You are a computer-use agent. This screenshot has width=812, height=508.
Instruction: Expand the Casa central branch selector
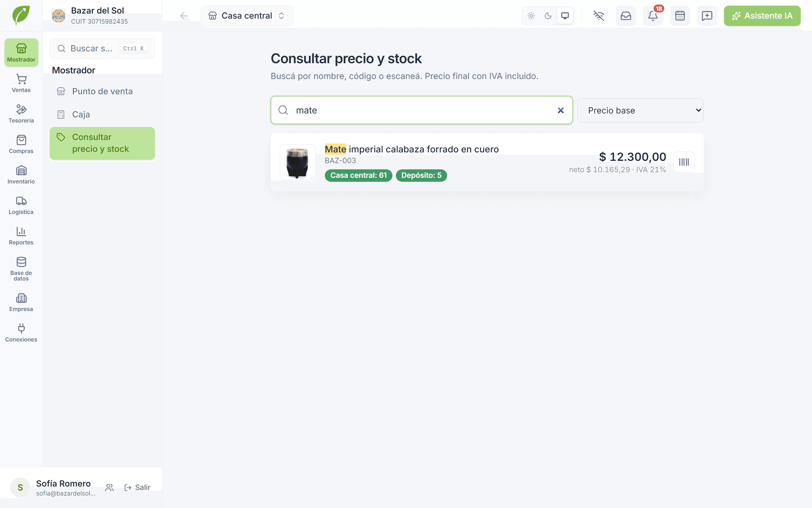(247, 16)
